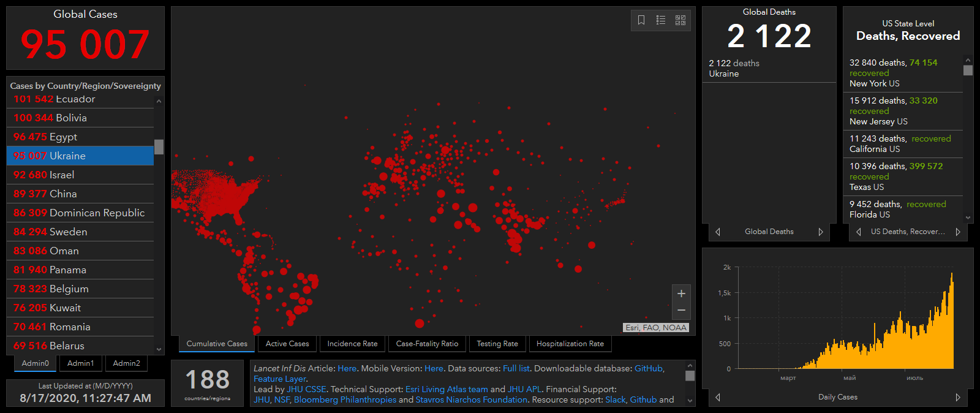Switch to the Admin1 tab
The height and width of the screenshot is (413, 980).
click(81, 363)
